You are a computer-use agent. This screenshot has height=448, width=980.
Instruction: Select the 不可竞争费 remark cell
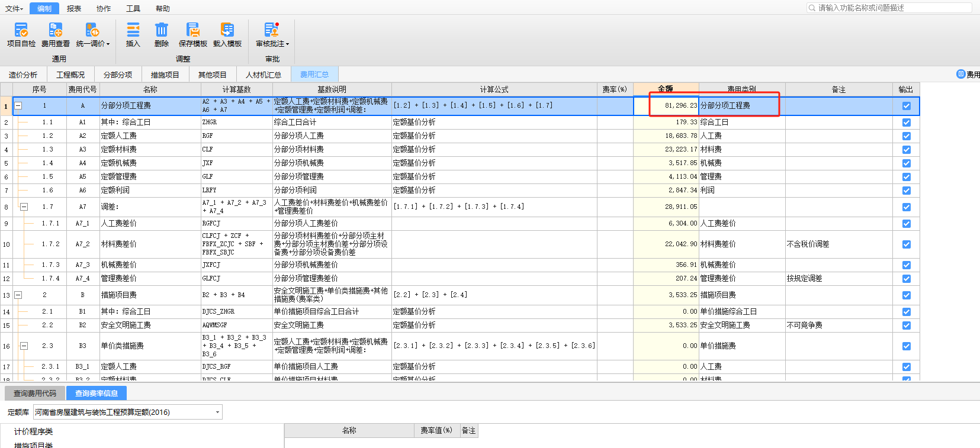click(839, 325)
